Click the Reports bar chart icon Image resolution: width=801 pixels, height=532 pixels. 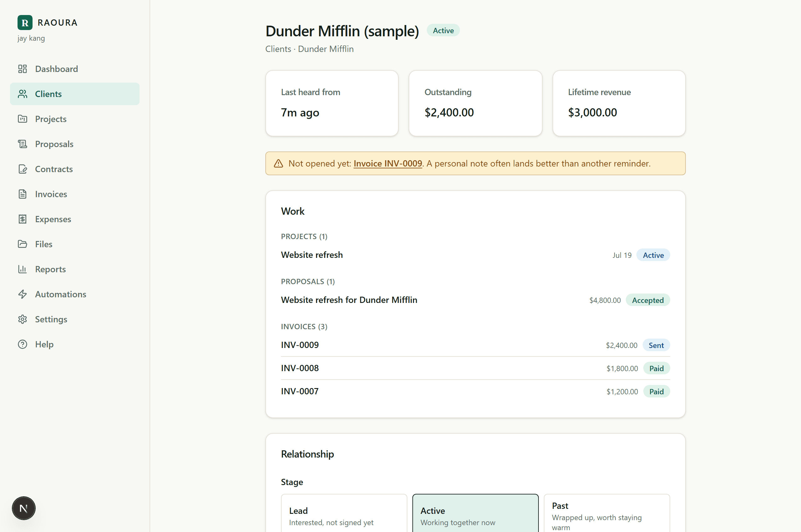[x=23, y=269]
